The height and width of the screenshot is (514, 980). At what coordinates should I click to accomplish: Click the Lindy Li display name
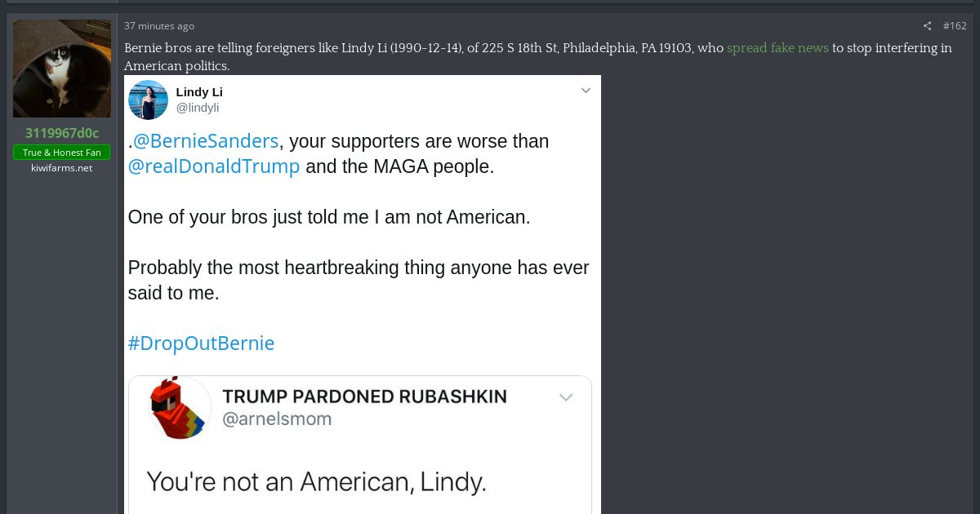(x=199, y=91)
